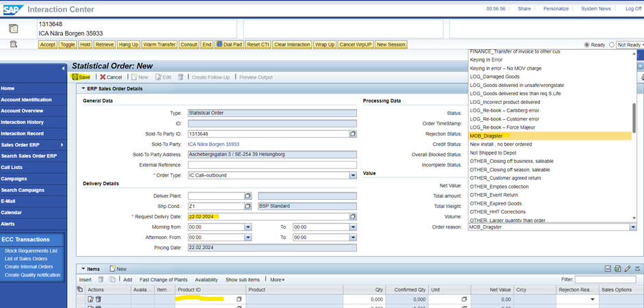
Task: Open the Order reason dropdown arrow
Action: coord(633,227)
